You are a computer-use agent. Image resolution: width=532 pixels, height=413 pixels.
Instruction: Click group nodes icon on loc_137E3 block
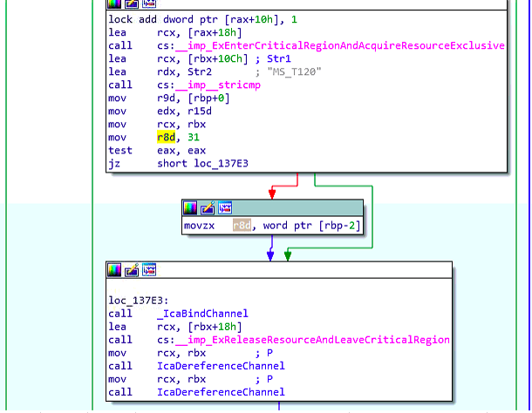pyautogui.click(x=148, y=270)
